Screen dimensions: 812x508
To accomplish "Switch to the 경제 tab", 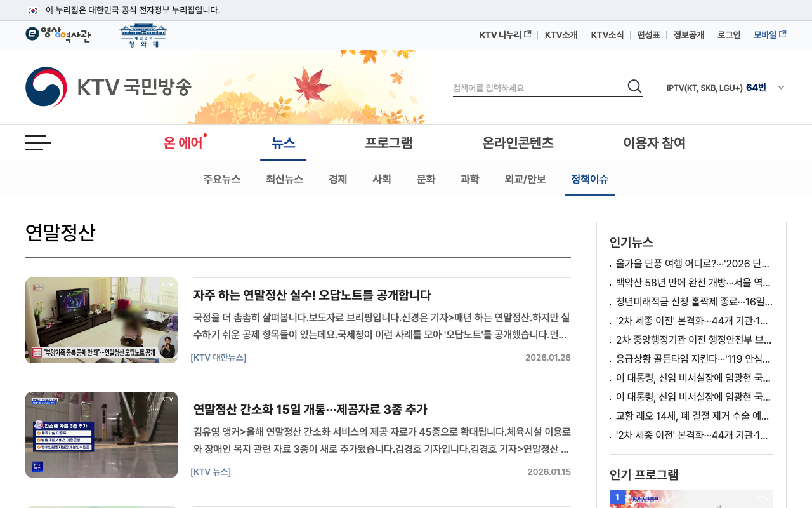I will click(338, 179).
